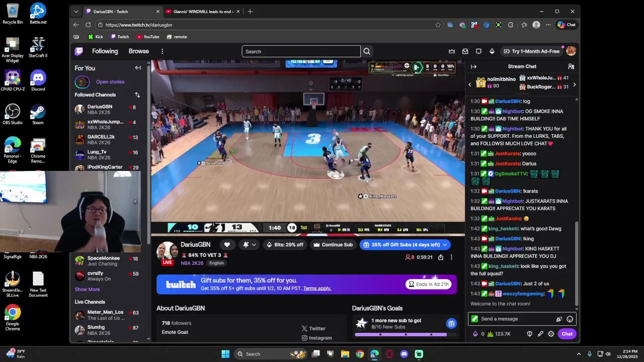Sort the Followed Channels list

pos(137,95)
